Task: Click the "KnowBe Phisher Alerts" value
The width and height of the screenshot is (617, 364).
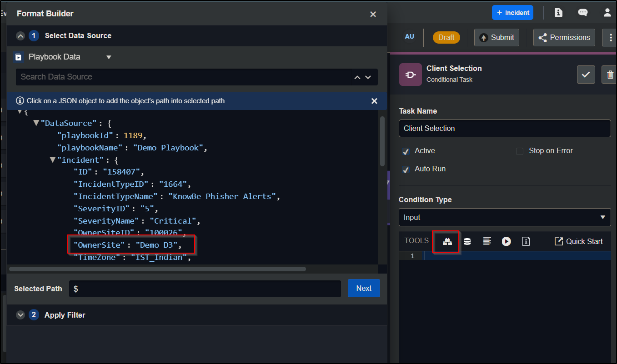Action: [x=222, y=196]
